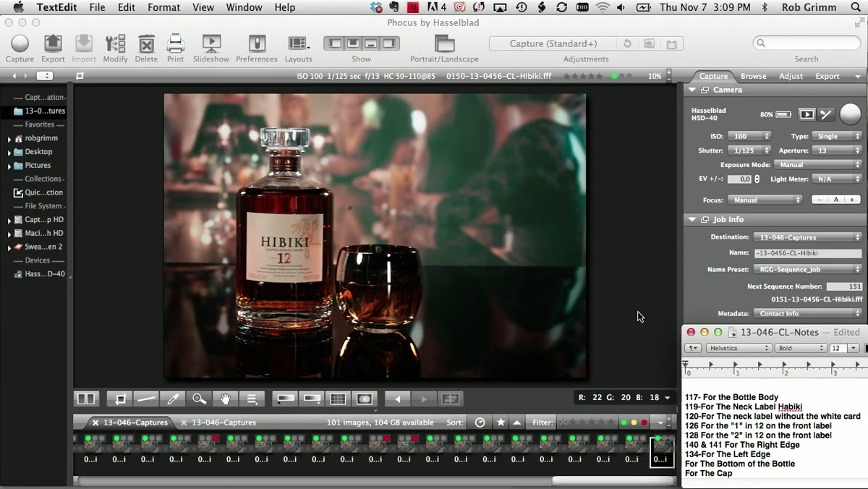Screen dimensions: 868x489
Task: Select the crop tool below viewer
Action: (120, 399)
